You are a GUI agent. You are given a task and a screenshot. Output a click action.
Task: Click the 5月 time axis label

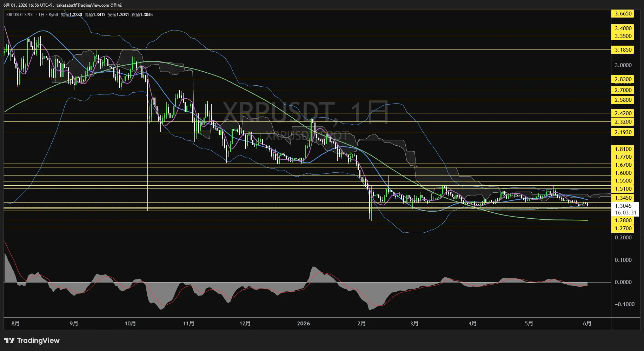pyautogui.click(x=529, y=323)
